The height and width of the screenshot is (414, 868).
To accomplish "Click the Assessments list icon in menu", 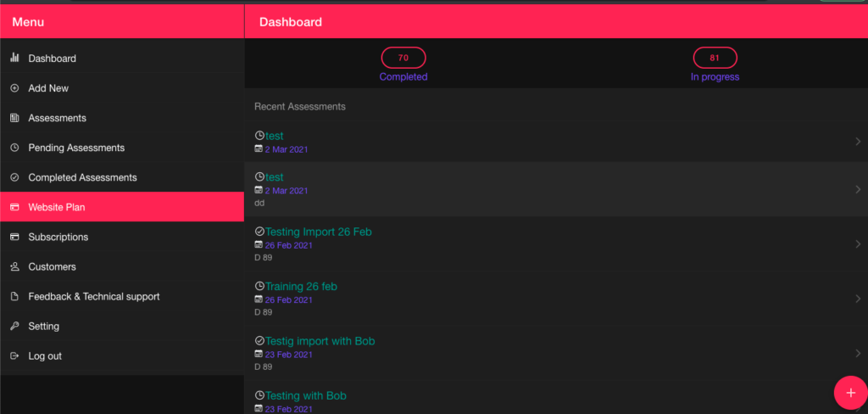I will (15, 117).
